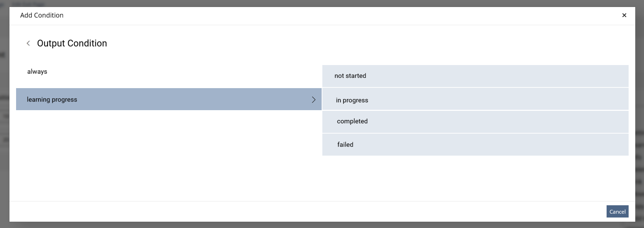Screen dimensions: 644x228
Task: Pick the 'failed' learning progress status
Action: (x=475, y=144)
